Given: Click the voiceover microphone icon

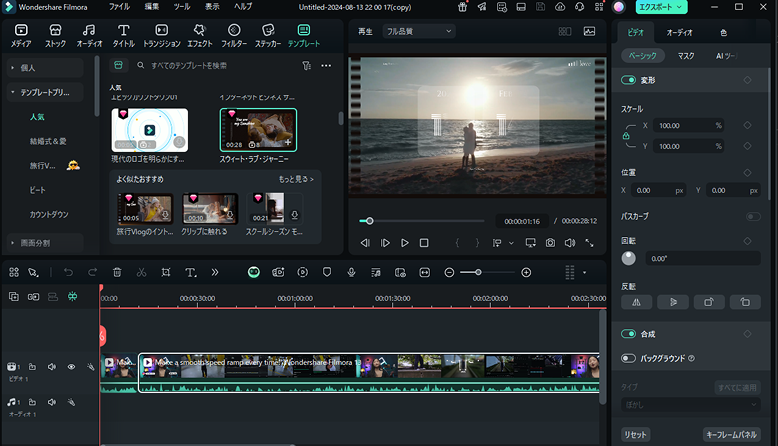Looking at the screenshot, I should (x=351, y=272).
